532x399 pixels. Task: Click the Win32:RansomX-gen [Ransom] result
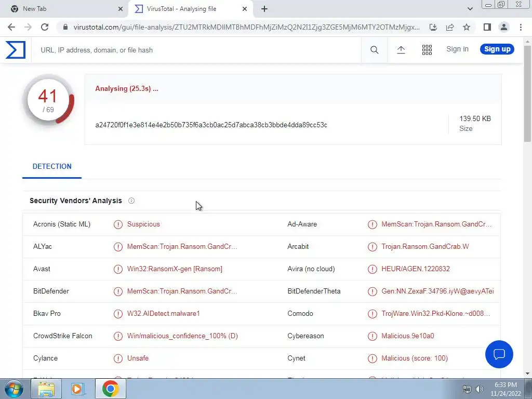(x=175, y=269)
